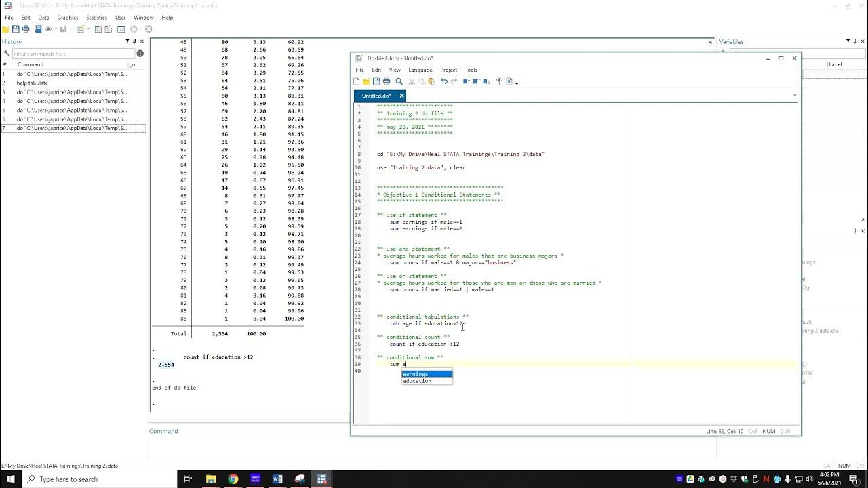Viewport: 868px width, 488px height.
Task: Select 'help tabulate' in History list
Action: click(x=33, y=83)
